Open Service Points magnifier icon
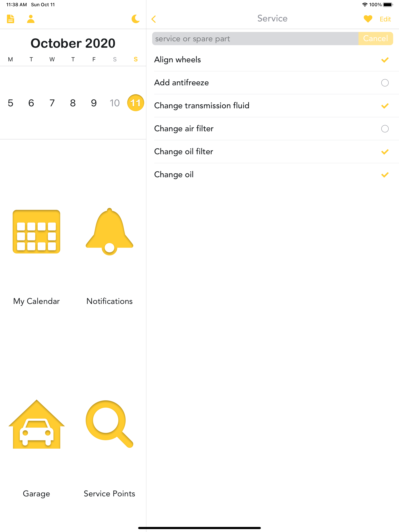The width and height of the screenshot is (399, 532). (x=109, y=424)
